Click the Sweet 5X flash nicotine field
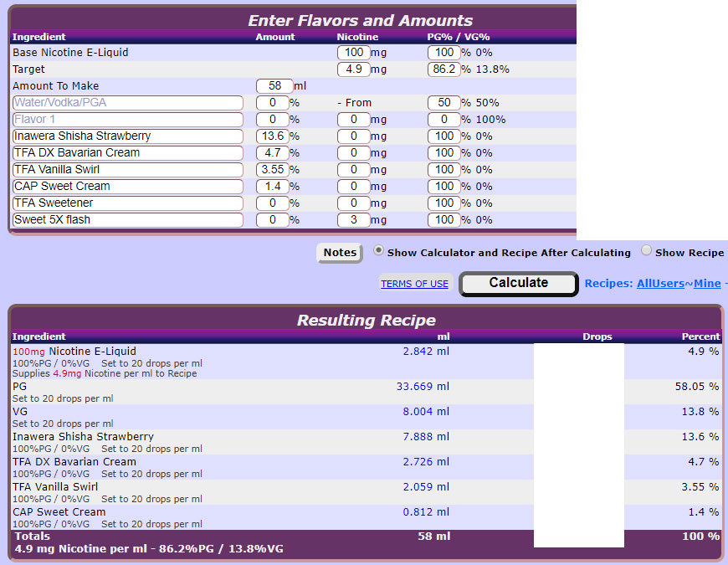The height and width of the screenshot is (565, 728). coord(353,220)
